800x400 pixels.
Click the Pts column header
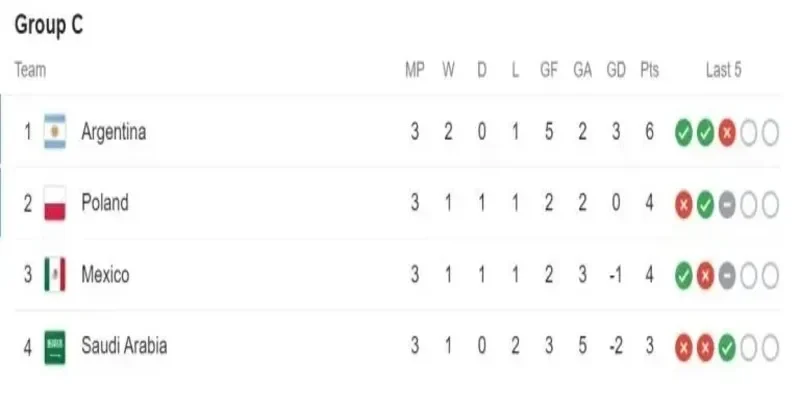649,71
